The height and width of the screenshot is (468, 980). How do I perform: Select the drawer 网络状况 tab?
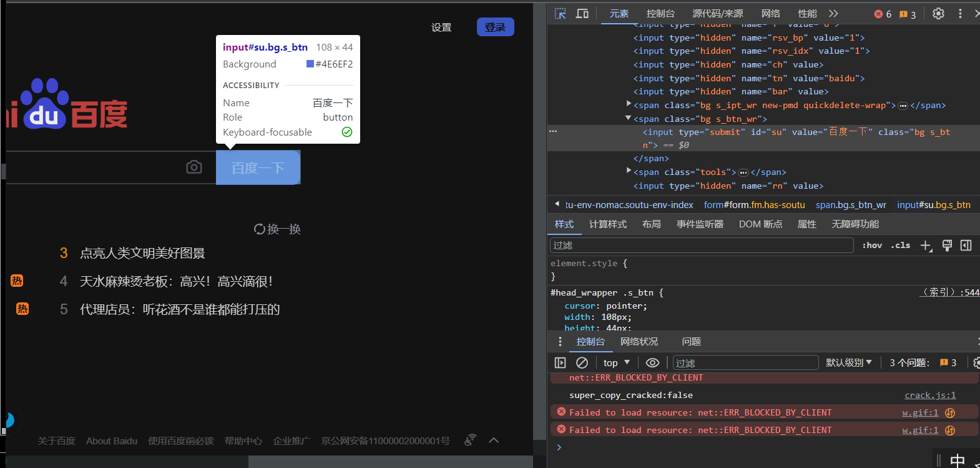click(x=639, y=342)
